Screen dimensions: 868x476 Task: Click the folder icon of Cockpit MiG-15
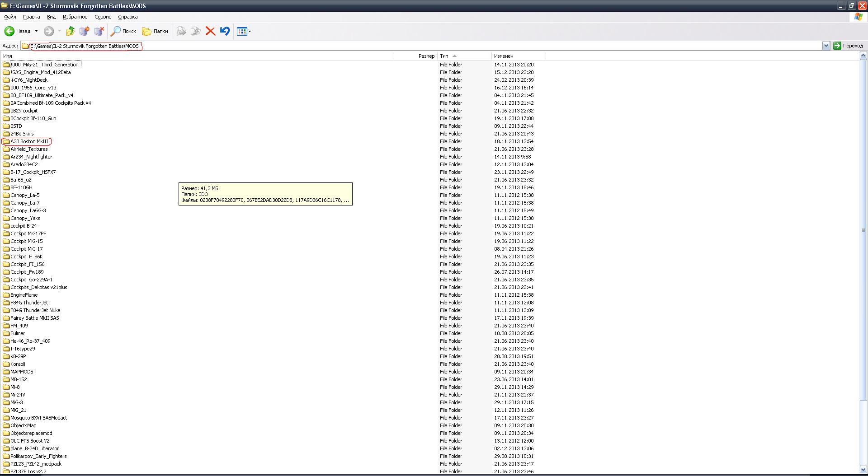6,241
